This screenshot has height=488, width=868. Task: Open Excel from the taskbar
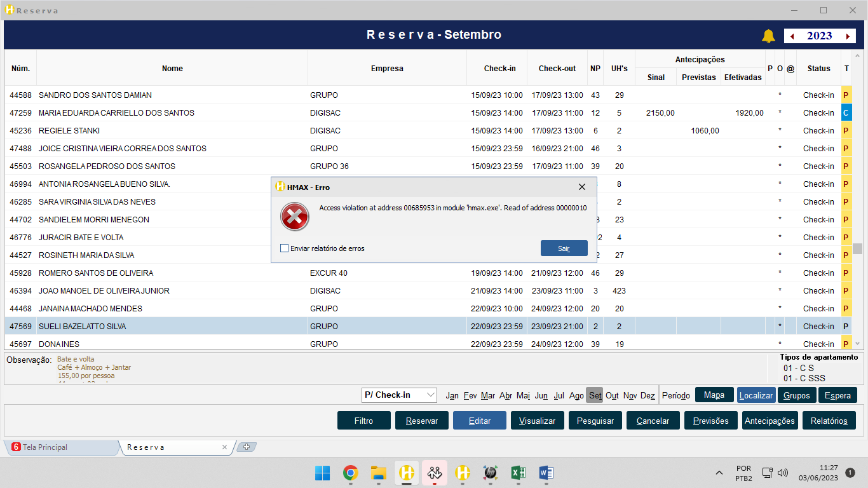tap(518, 473)
